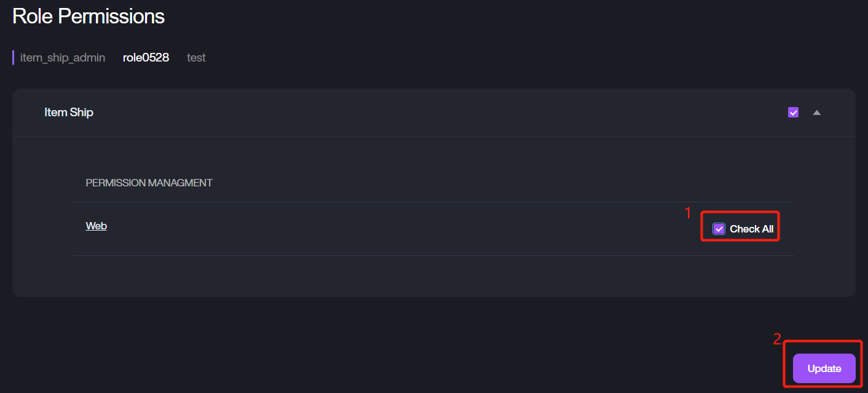This screenshot has width=868, height=393.
Task: Click the purple bar beside item_ship_admin
Action: pos(14,58)
